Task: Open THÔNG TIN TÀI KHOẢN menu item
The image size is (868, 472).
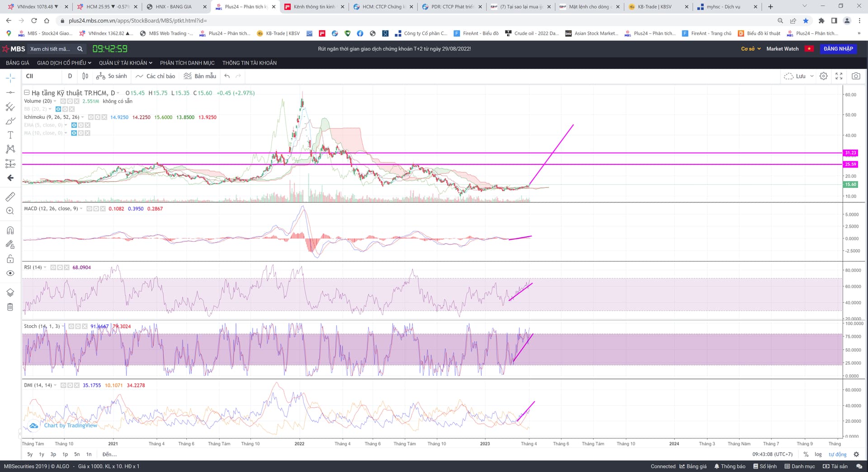Action: coord(249,63)
